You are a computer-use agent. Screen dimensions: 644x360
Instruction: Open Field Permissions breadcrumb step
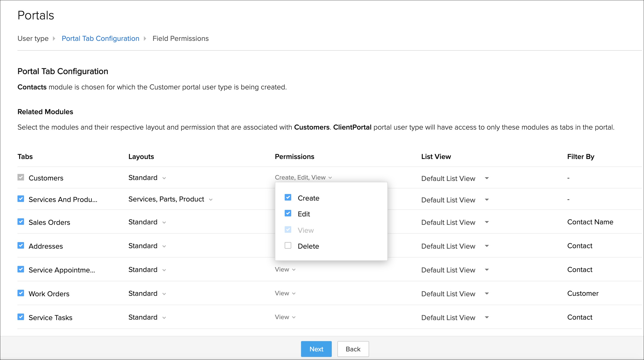pos(180,39)
